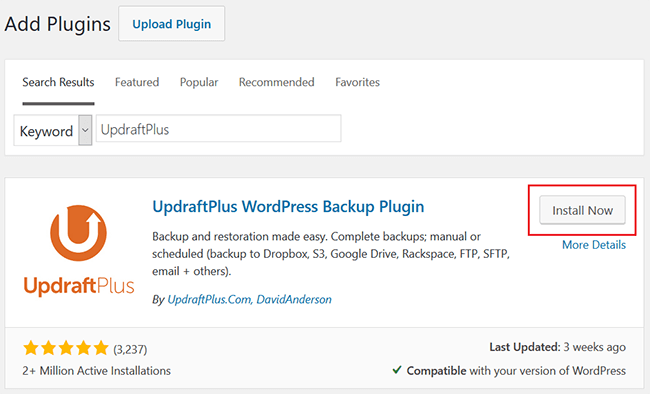This screenshot has width=650, height=394.
Task: Click the UpdraftPlus logo thumbnail
Action: (79, 250)
